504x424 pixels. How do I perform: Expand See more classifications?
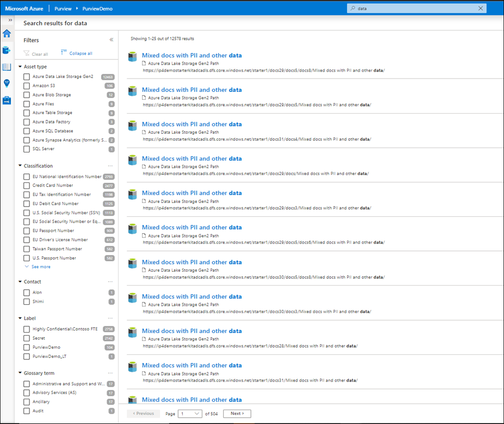38,267
